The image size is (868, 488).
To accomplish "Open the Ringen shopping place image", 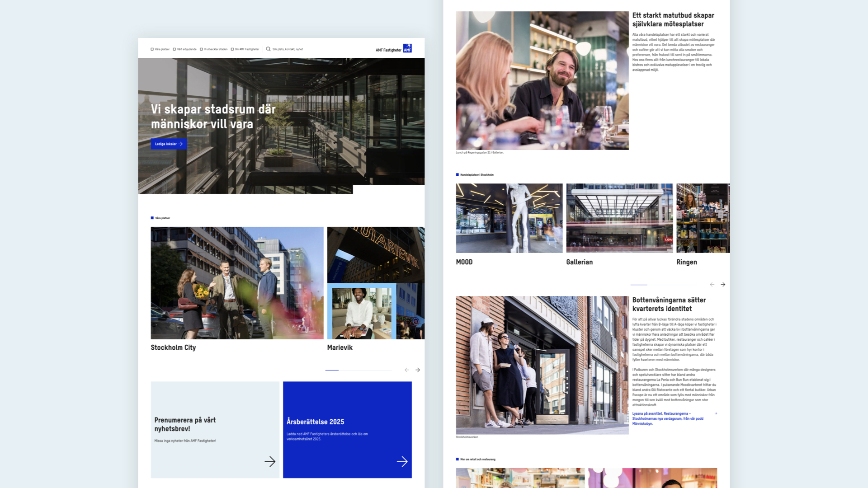I will point(703,218).
